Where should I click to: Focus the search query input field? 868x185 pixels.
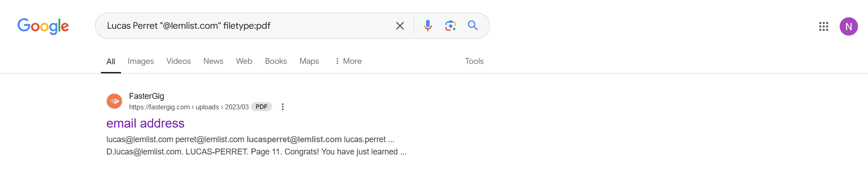pos(247,26)
